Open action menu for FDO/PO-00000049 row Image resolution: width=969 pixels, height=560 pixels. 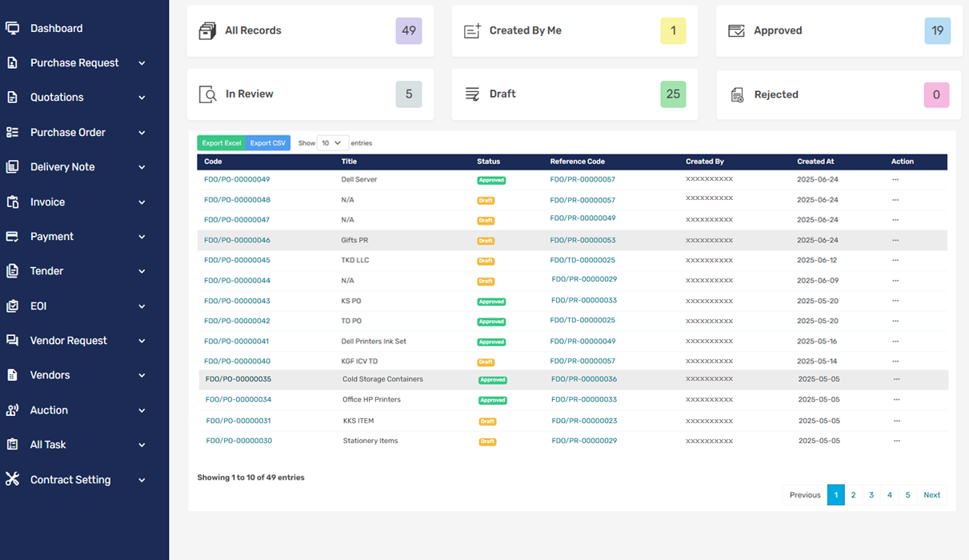[895, 180]
